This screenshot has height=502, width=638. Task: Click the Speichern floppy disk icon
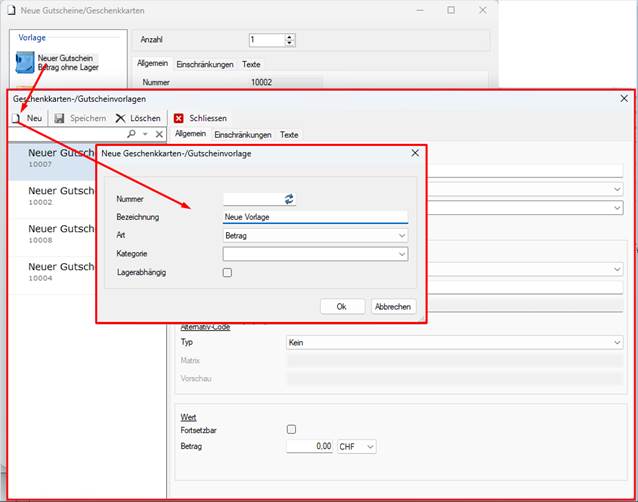point(59,118)
